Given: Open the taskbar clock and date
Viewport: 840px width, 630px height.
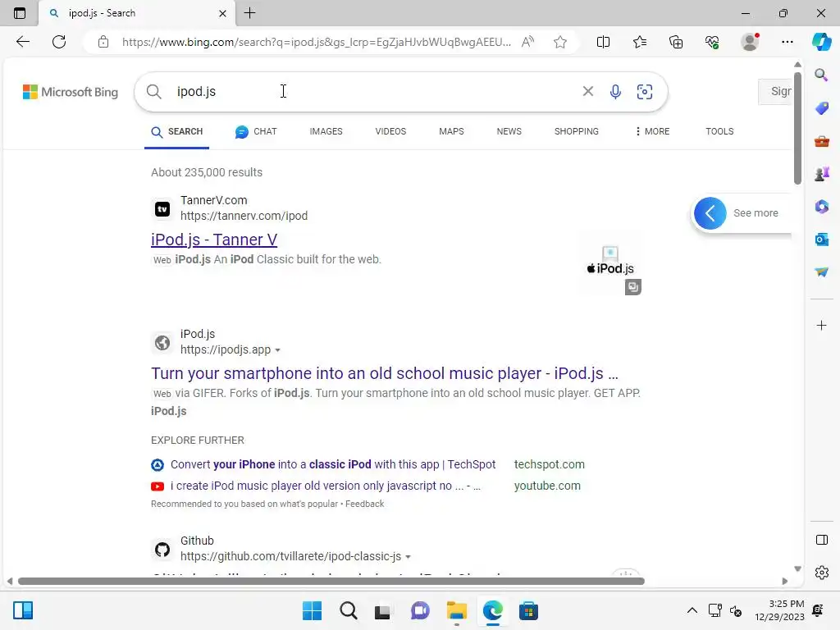Looking at the screenshot, I should [779, 610].
